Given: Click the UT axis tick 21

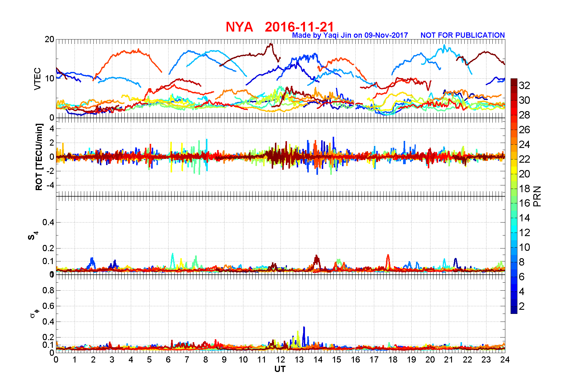Looking at the screenshot, I should click(449, 360).
